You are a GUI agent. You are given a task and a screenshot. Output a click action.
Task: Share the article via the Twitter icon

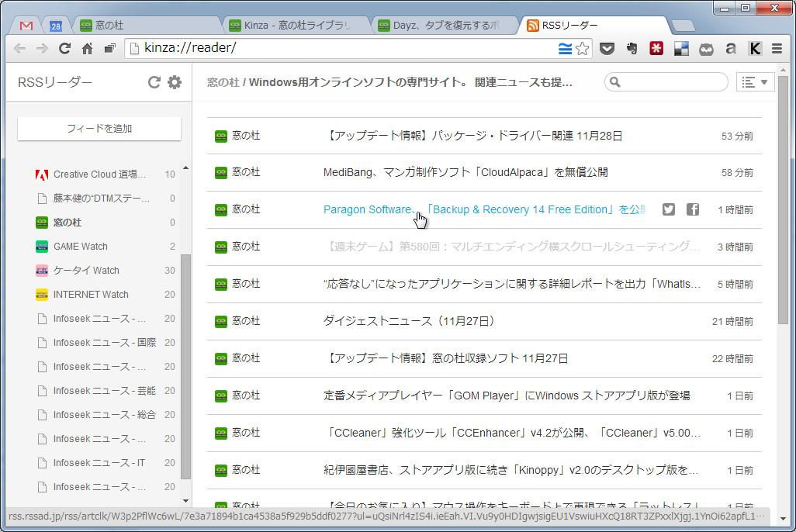[668, 209]
